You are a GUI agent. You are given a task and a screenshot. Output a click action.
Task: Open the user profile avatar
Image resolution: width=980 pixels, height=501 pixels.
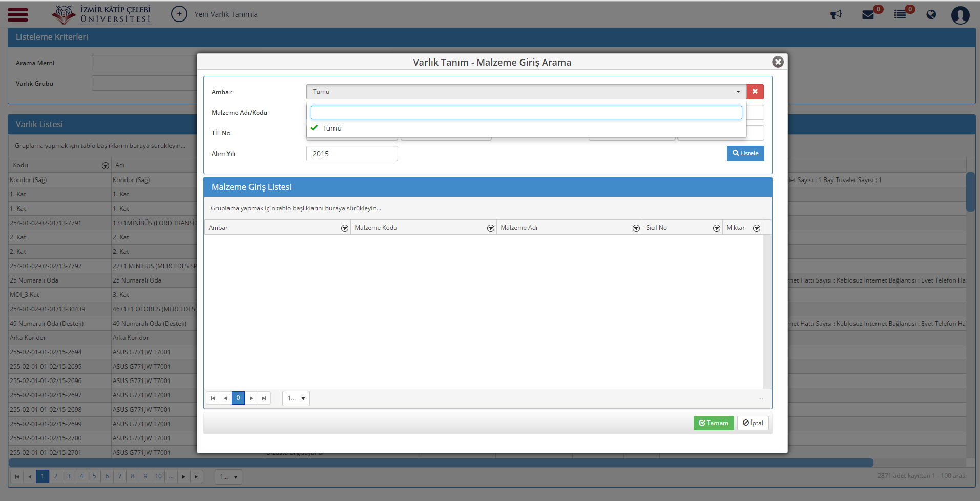click(961, 14)
